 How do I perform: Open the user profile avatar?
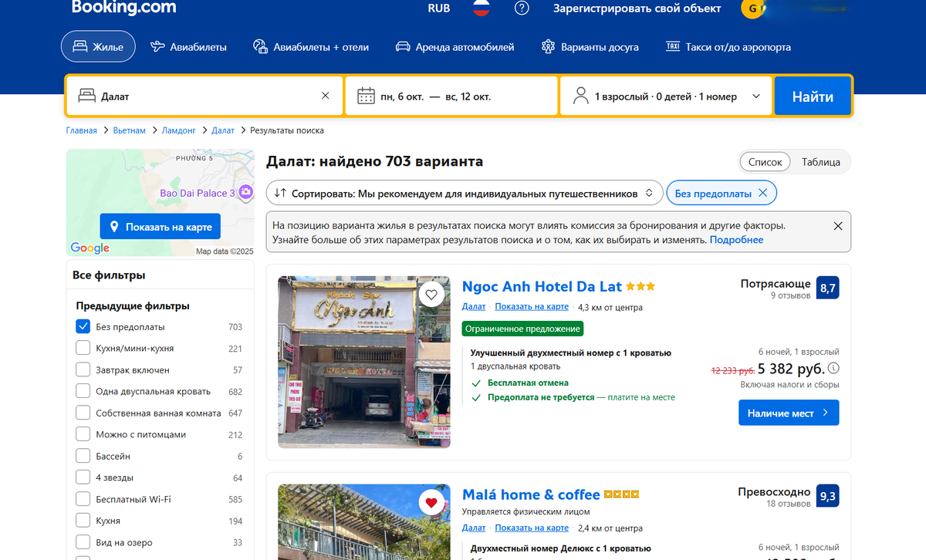pos(752,8)
